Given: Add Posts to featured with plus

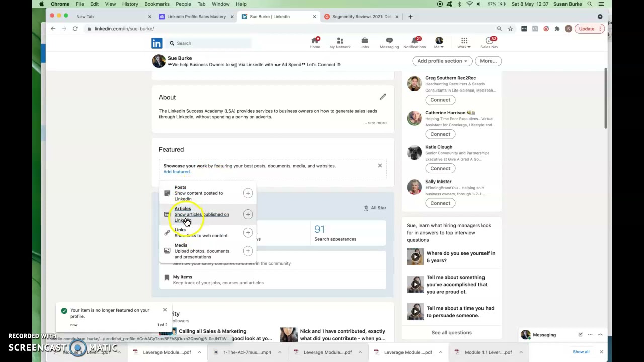Looking at the screenshot, I should click(x=248, y=193).
